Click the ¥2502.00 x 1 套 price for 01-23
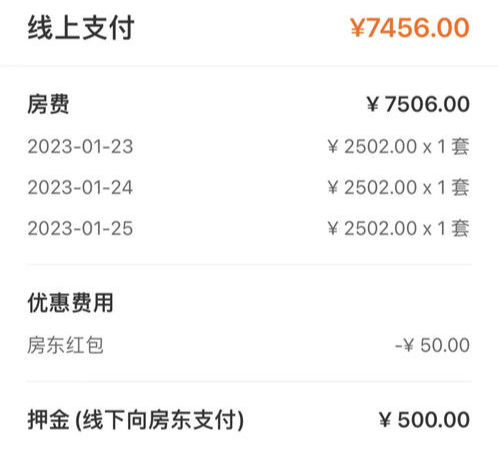498x451 pixels. point(398,146)
